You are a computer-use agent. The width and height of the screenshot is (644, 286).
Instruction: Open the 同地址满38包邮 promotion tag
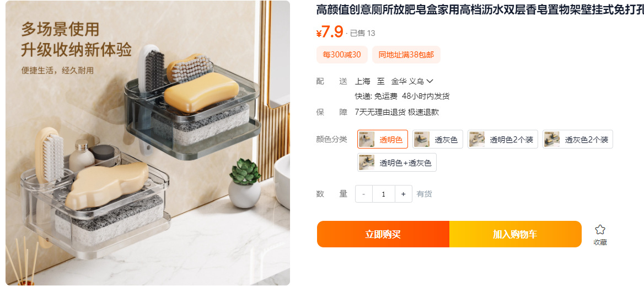pos(406,55)
